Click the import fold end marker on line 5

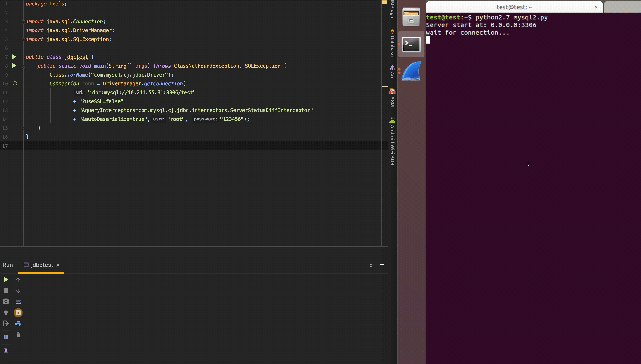pos(23,39)
